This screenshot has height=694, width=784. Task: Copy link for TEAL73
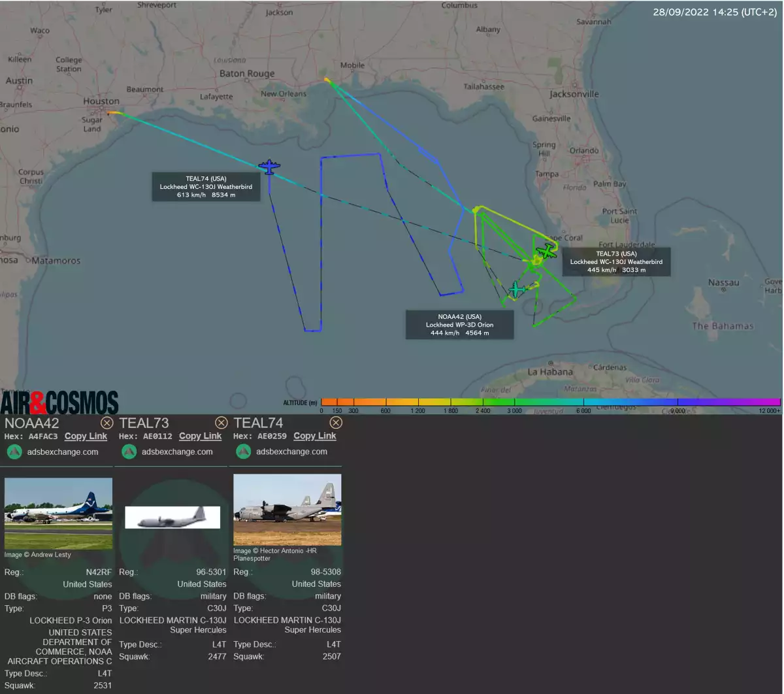point(200,436)
